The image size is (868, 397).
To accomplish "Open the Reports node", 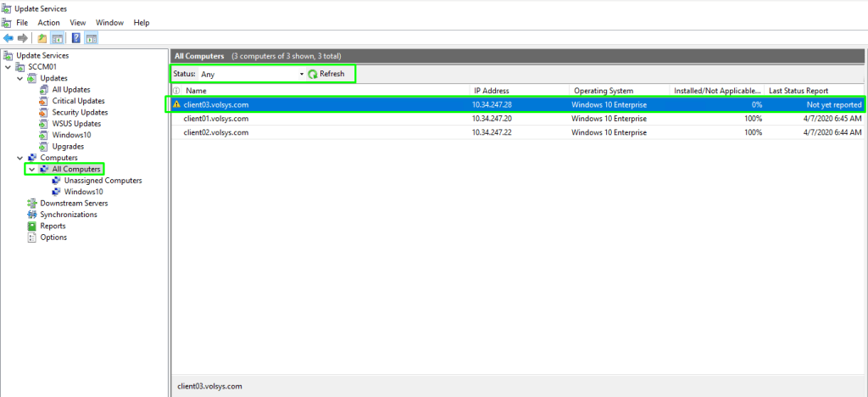I will point(53,226).
